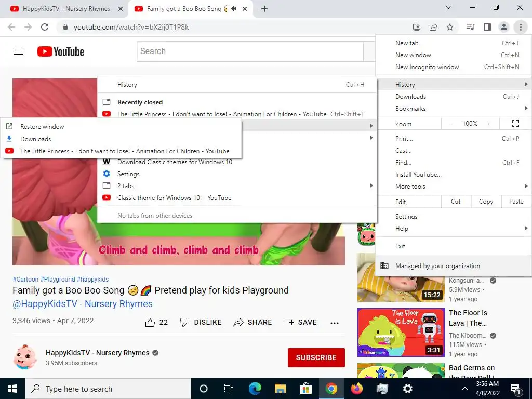Click the share page icon in address bar
This screenshot has width=532, height=399.
click(x=433, y=27)
